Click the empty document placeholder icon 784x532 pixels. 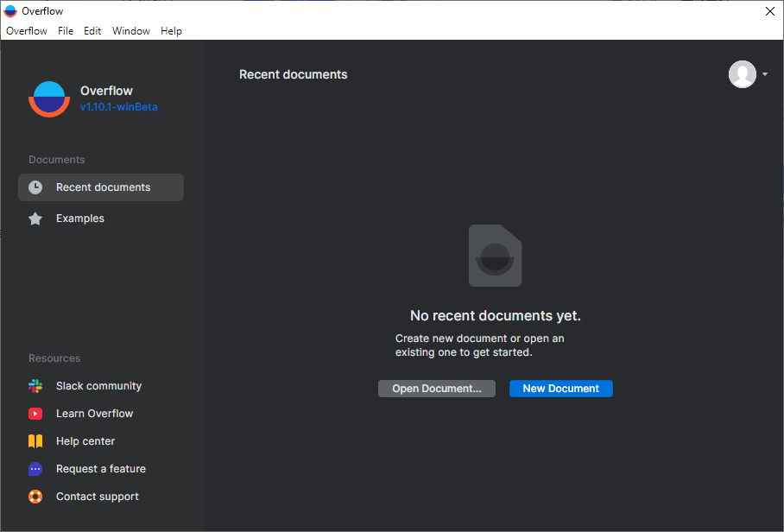point(495,256)
